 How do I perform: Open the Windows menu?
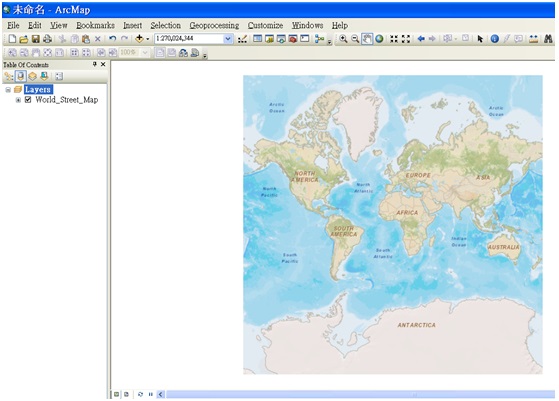click(307, 25)
